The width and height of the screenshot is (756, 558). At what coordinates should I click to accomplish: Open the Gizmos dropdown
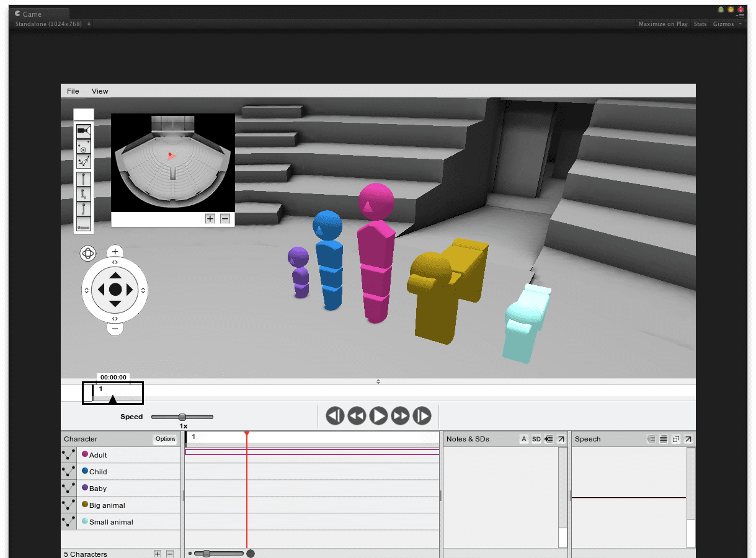[x=727, y=24]
